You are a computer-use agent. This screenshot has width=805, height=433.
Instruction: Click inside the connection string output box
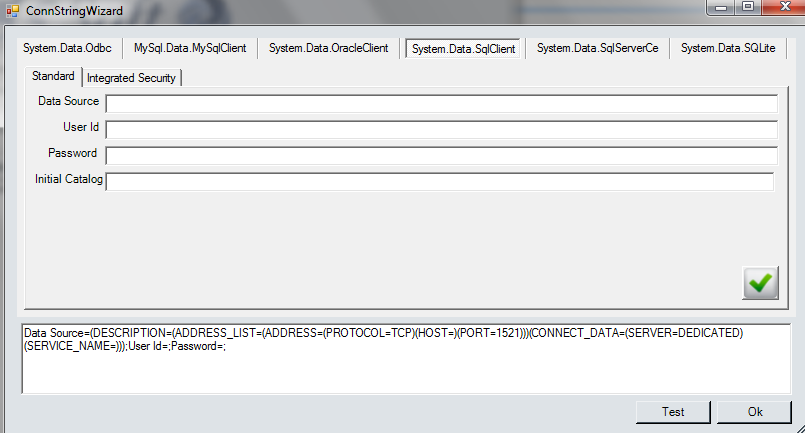406,359
